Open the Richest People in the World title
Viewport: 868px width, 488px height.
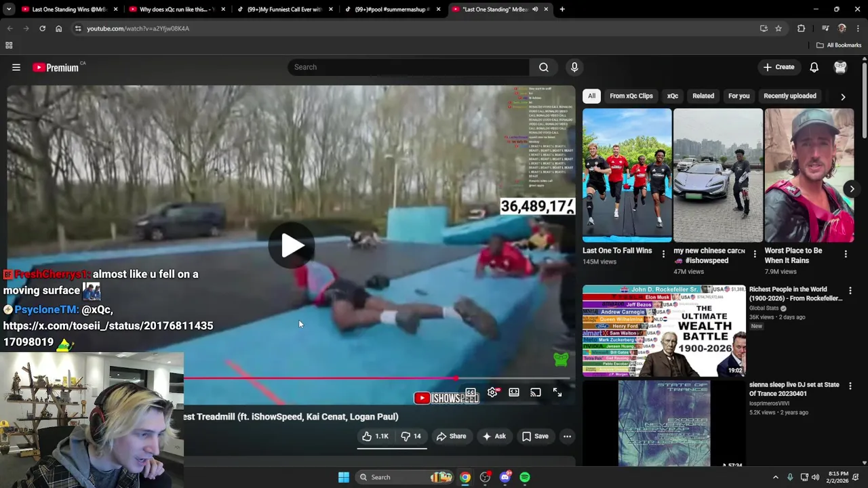pos(795,293)
